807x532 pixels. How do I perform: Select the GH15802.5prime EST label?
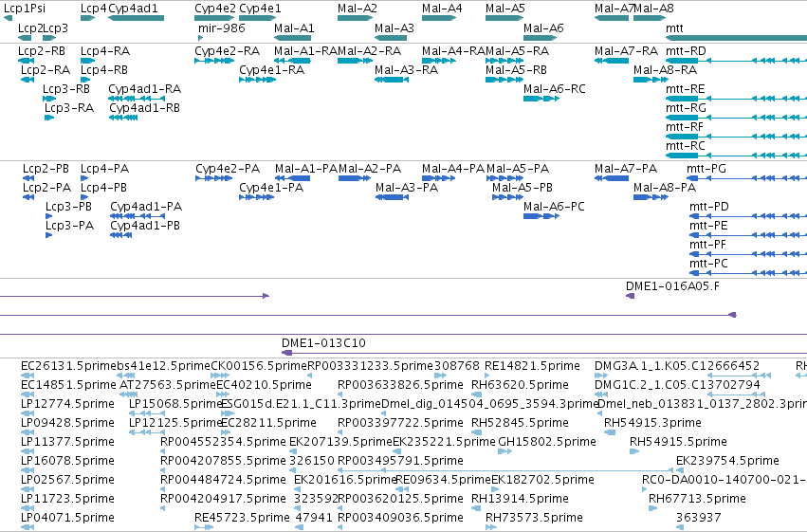(547, 442)
